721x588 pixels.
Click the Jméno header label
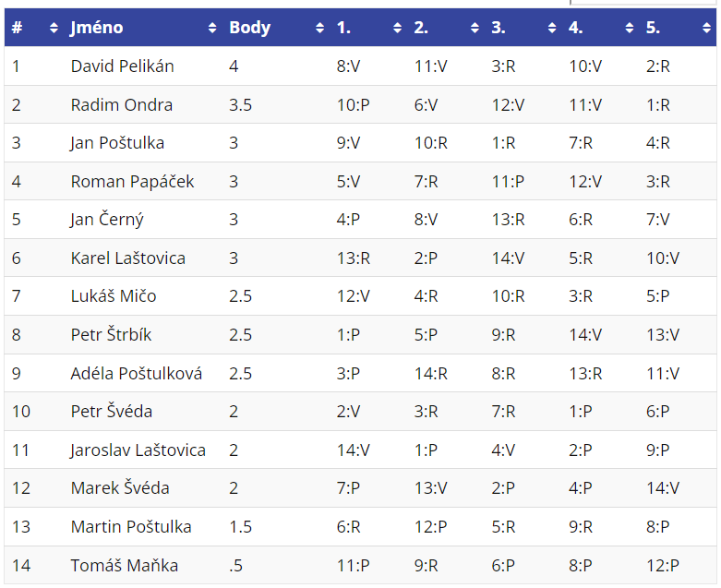click(97, 28)
